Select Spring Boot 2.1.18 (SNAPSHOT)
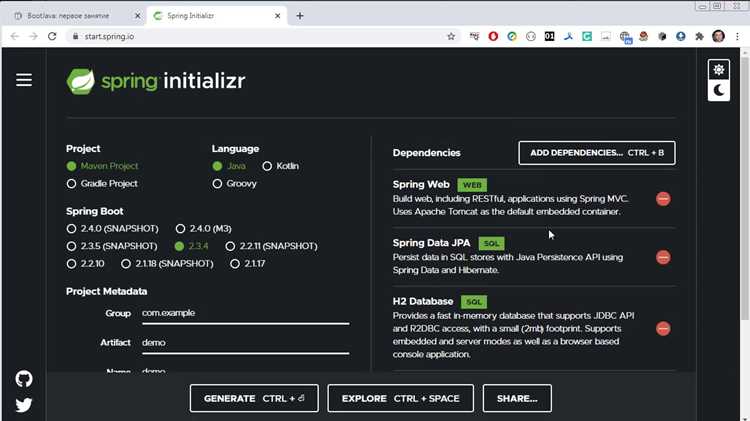 tap(126, 264)
